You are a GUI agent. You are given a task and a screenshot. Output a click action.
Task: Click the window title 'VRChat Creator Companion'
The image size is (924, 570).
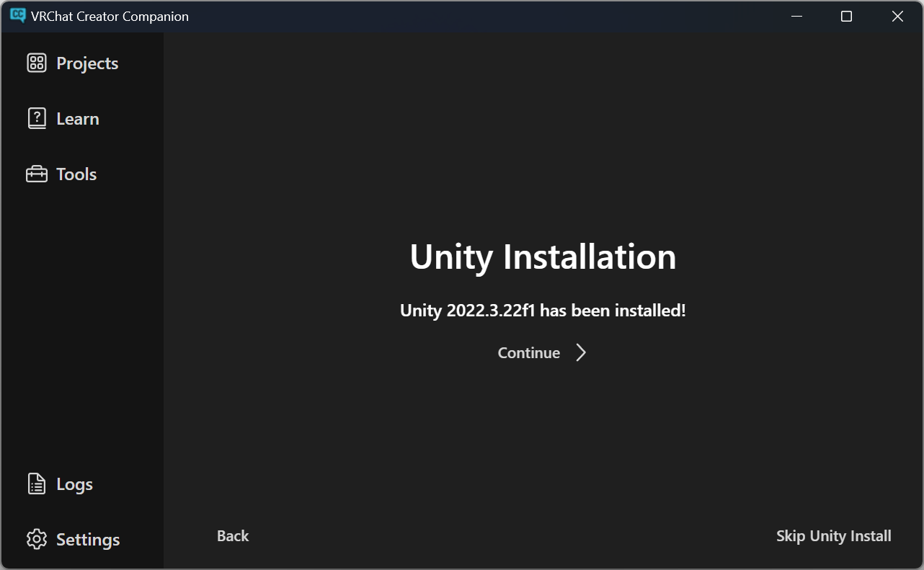point(110,16)
